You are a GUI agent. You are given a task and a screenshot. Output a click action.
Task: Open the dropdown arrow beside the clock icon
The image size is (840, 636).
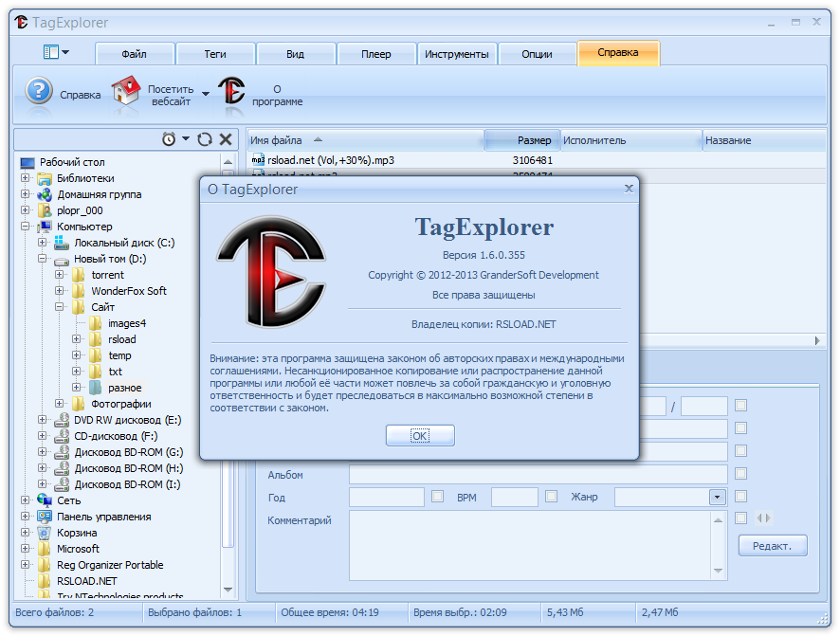(x=186, y=138)
